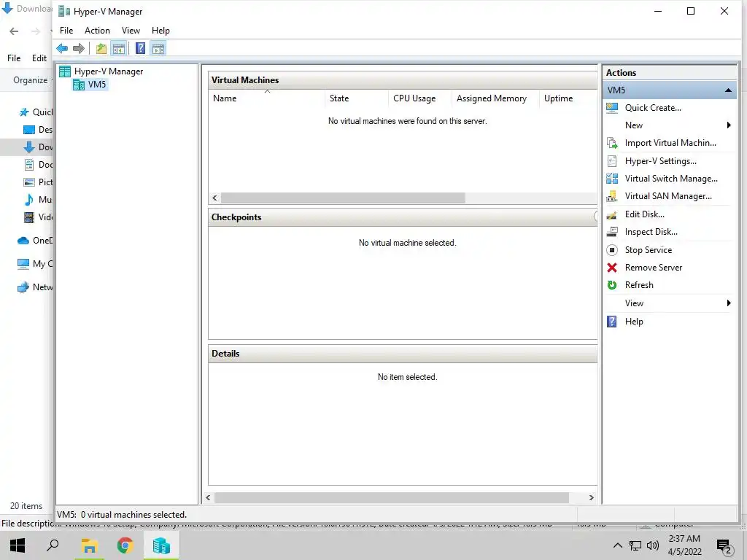
Task: Open the File menu in Hyper-V Manager
Action: [66, 31]
